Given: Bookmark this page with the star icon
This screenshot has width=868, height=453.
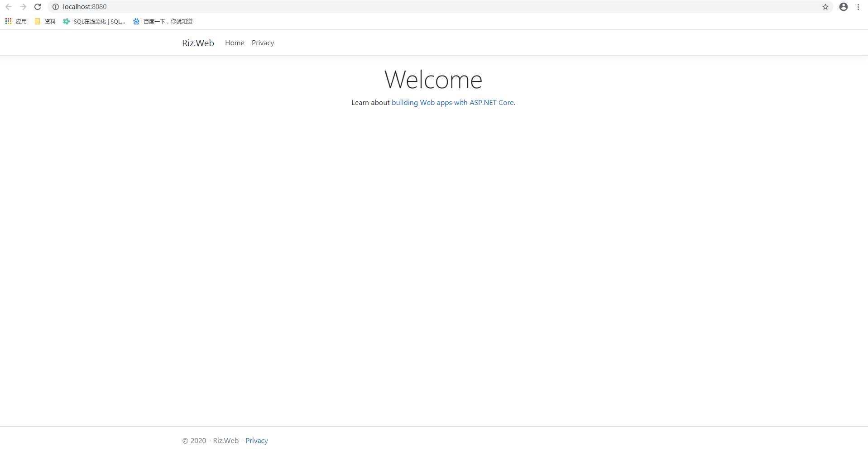Looking at the screenshot, I should point(825,7).
